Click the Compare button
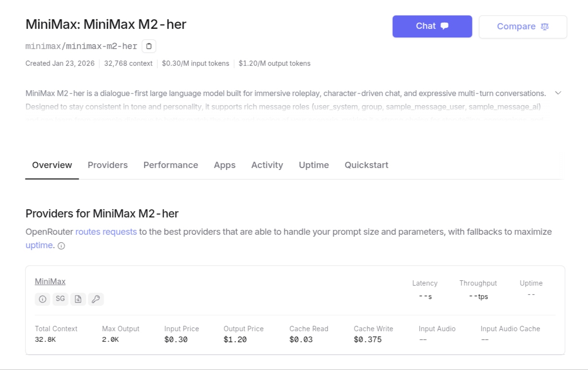The height and width of the screenshot is (370, 588). [523, 26]
